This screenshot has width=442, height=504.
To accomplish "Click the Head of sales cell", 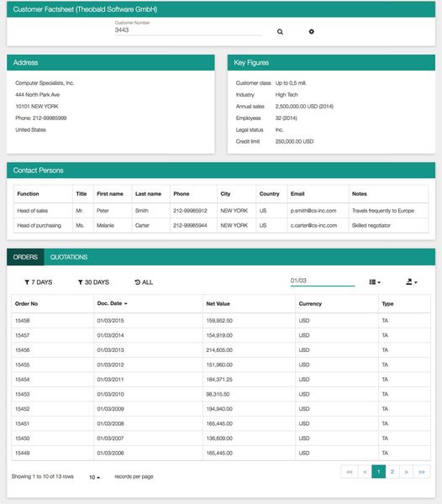I will coord(33,211).
